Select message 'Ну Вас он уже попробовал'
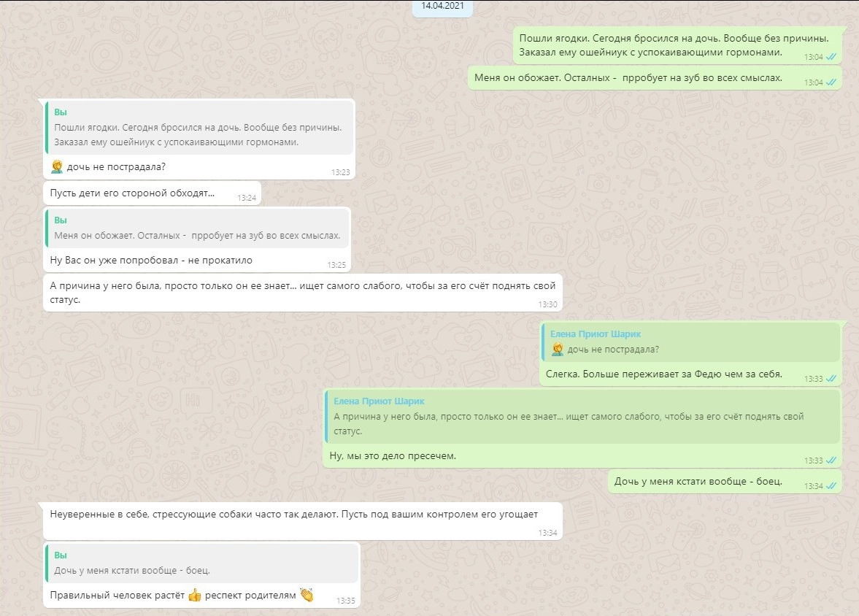 (152, 260)
